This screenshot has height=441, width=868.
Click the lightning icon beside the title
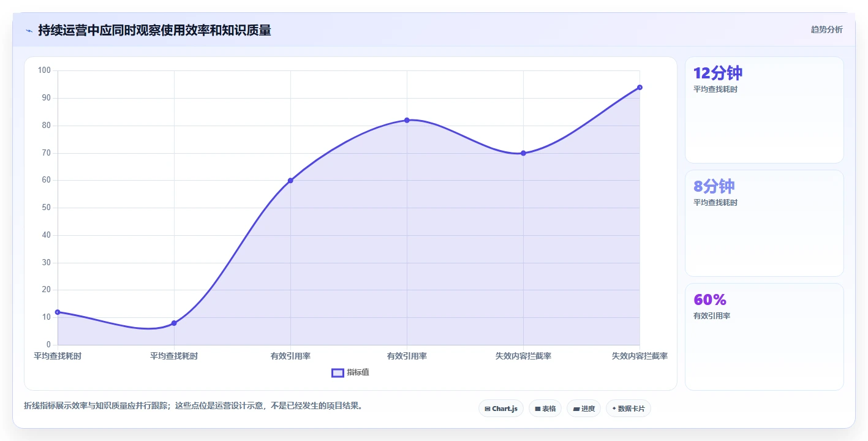click(x=29, y=30)
